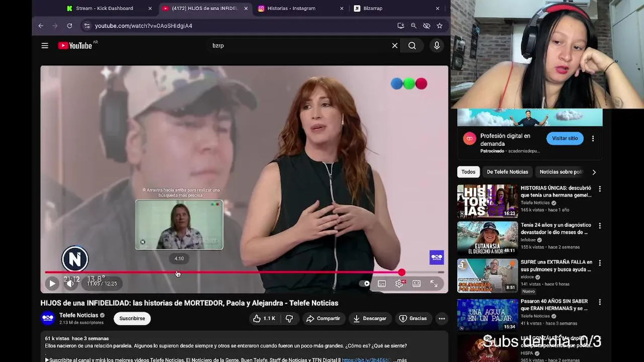644x362 pixels.
Task: Open the Telefe Noticias channel name
Action: pyautogui.click(x=78, y=315)
